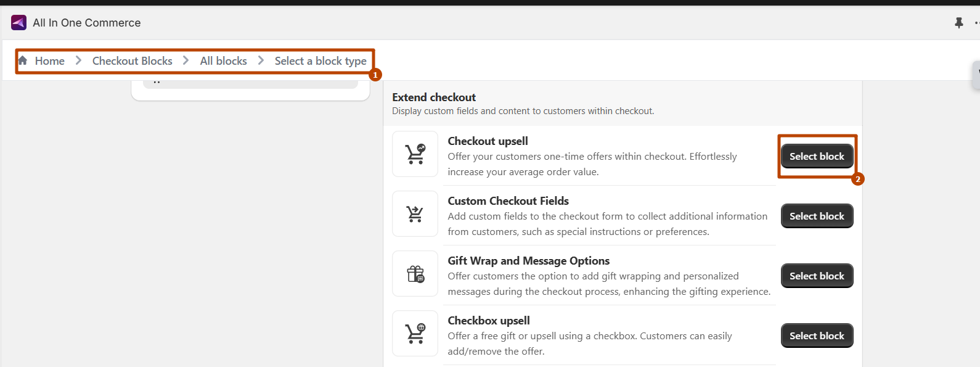Click the Gift Wrap gift box icon
The height and width of the screenshot is (367, 980).
coord(415,273)
